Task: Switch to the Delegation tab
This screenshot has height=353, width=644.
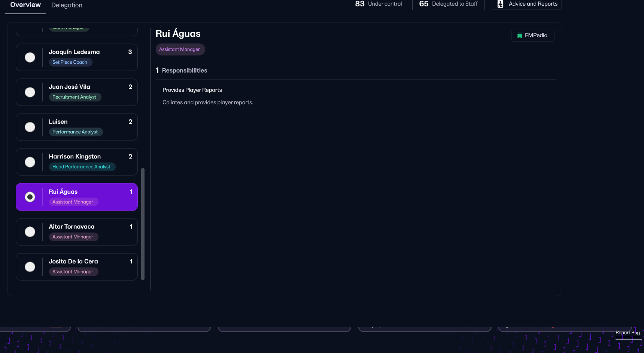Action: pyautogui.click(x=67, y=5)
